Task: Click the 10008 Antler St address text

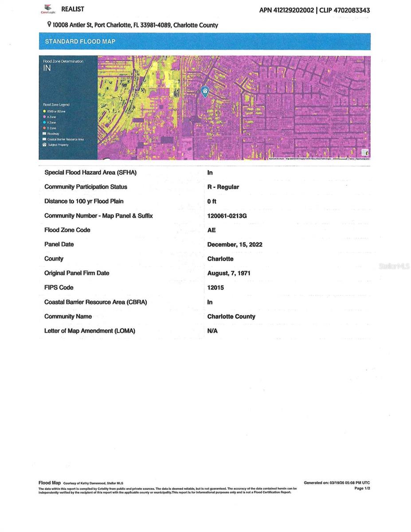Action: coord(135,25)
